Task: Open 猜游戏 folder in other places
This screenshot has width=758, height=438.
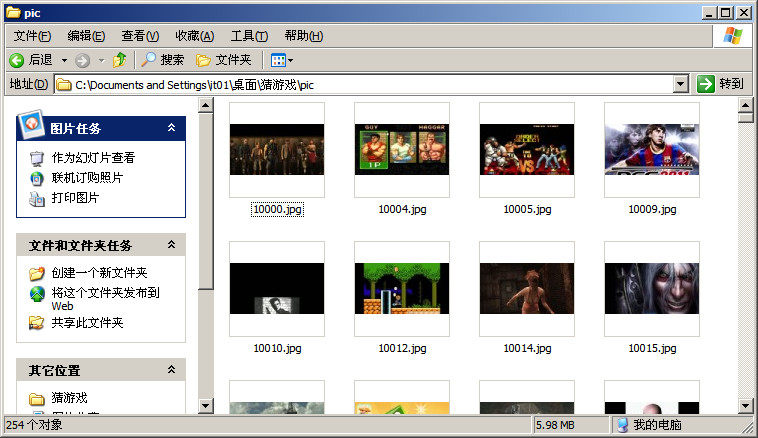Action: (70, 398)
